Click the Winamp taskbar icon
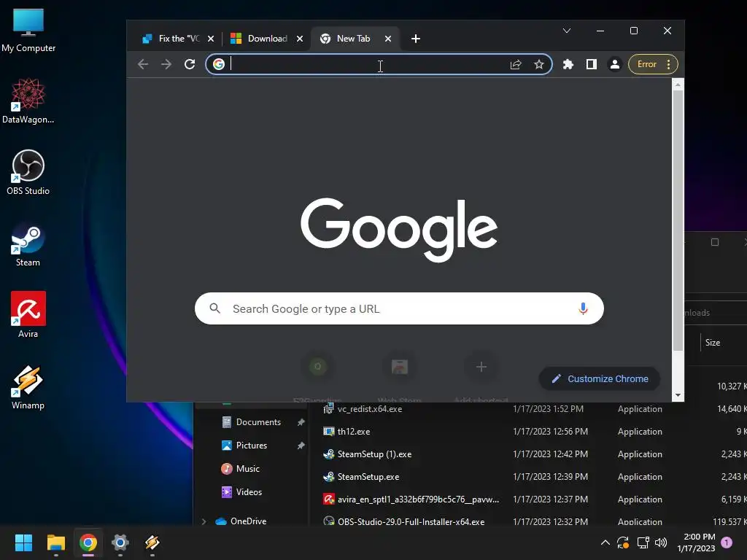The width and height of the screenshot is (747, 560). (x=152, y=542)
